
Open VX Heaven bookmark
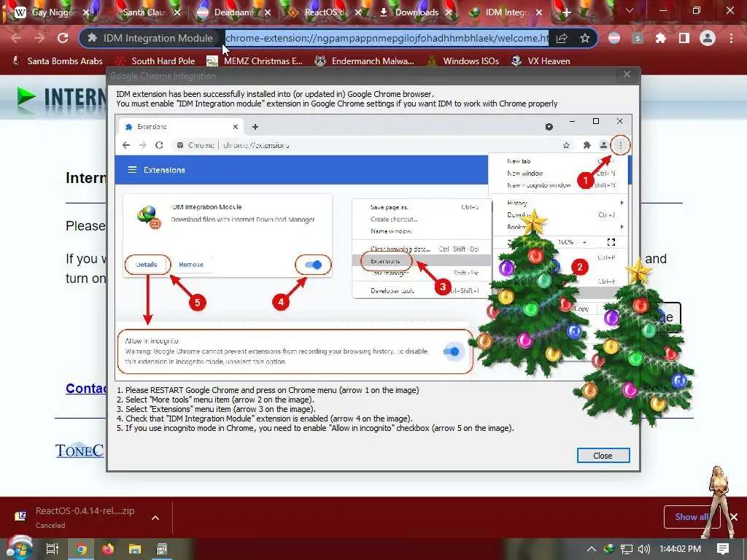(541, 61)
